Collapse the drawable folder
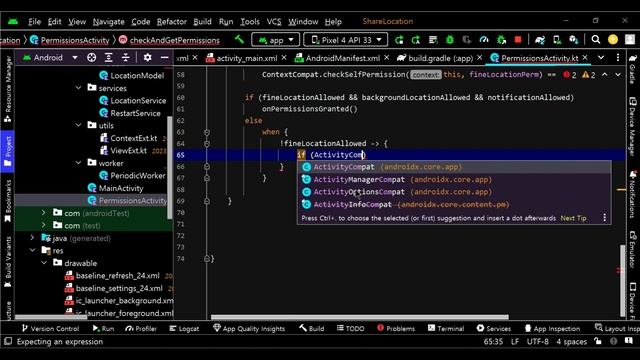The height and width of the screenshot is (360, 640). coord(44,263)
